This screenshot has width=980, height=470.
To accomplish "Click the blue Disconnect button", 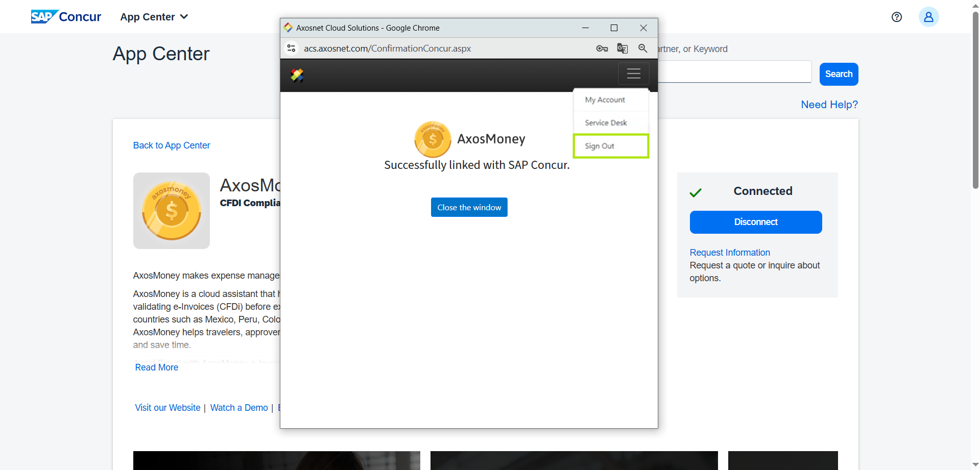I will [755, 222].
